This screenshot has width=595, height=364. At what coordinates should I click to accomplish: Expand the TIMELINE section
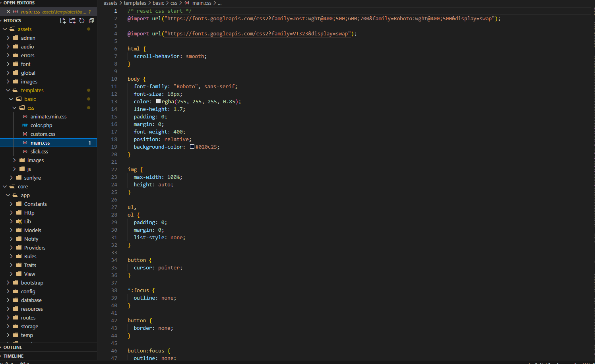point(48,356)
